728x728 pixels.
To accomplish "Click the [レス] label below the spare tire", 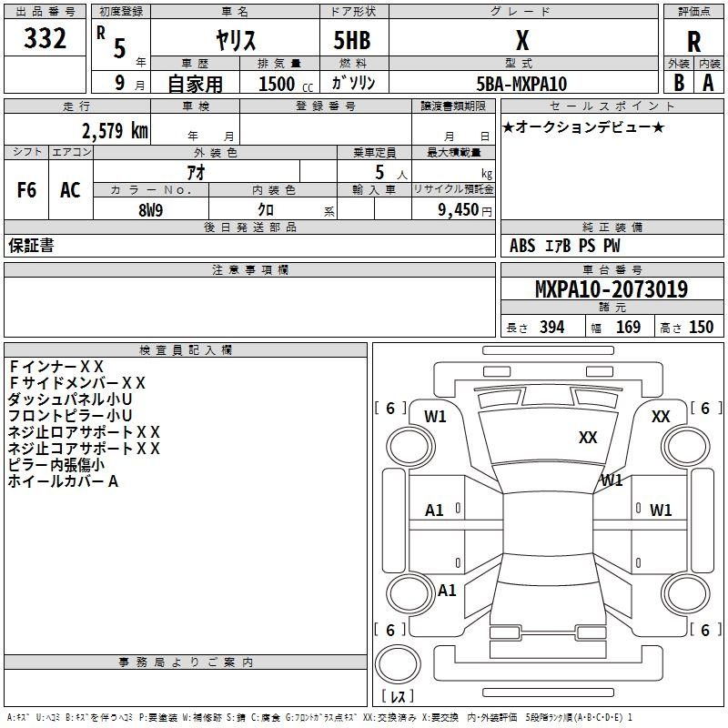I will [398, 696].
